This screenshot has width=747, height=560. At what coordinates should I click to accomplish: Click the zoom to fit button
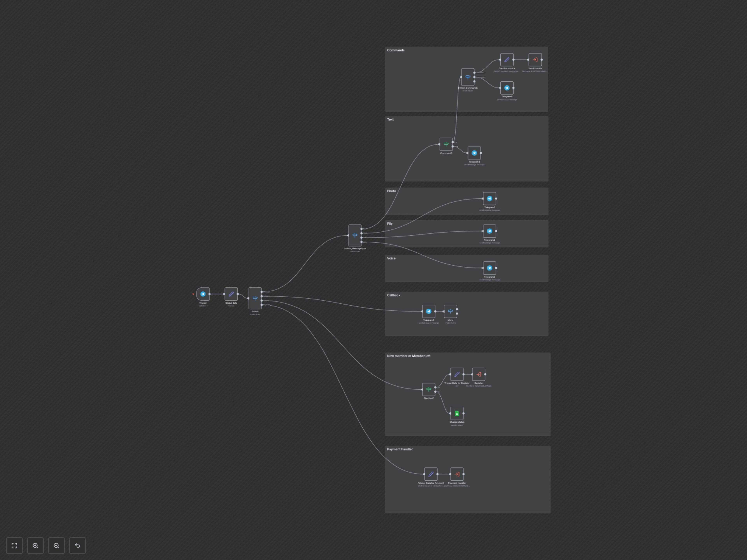[x=15, y=545]
